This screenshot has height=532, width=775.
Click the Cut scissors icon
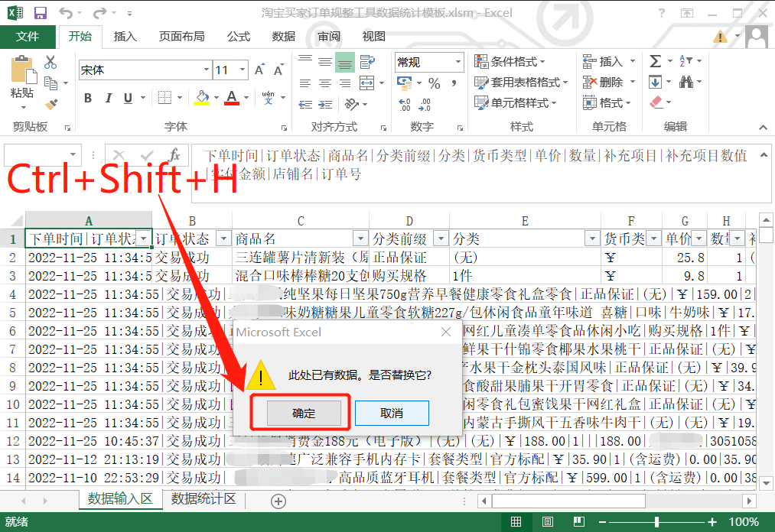coord(51,63)
